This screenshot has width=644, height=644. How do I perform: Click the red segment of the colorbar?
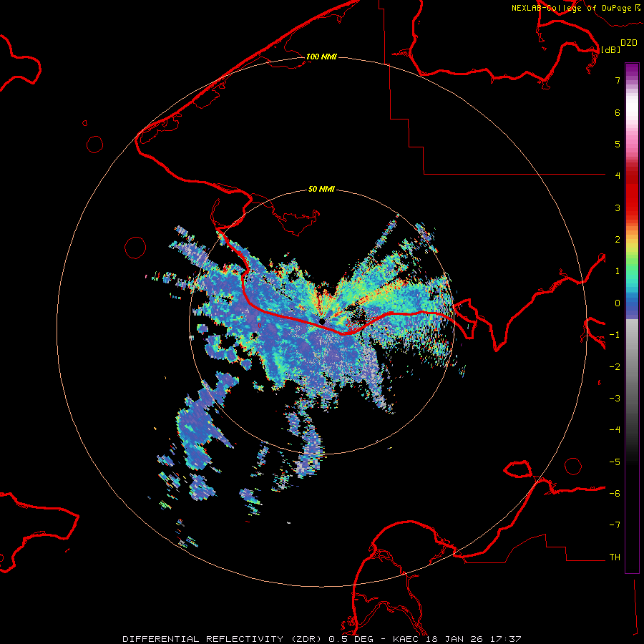pos(632,193)
